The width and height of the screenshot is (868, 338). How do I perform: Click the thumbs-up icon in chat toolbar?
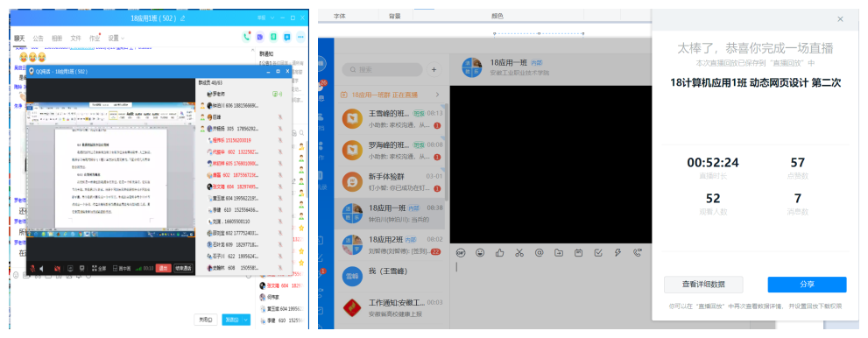500,253
